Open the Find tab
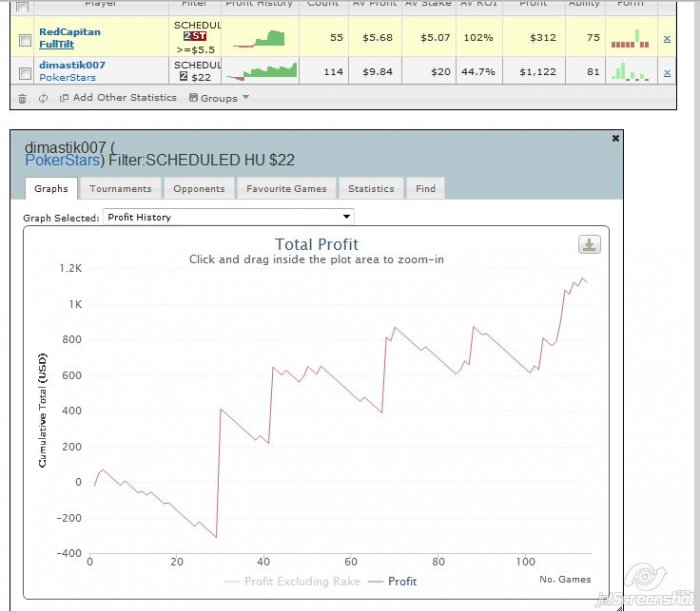The width and height of the screenshot is (700, 612). 425,188
